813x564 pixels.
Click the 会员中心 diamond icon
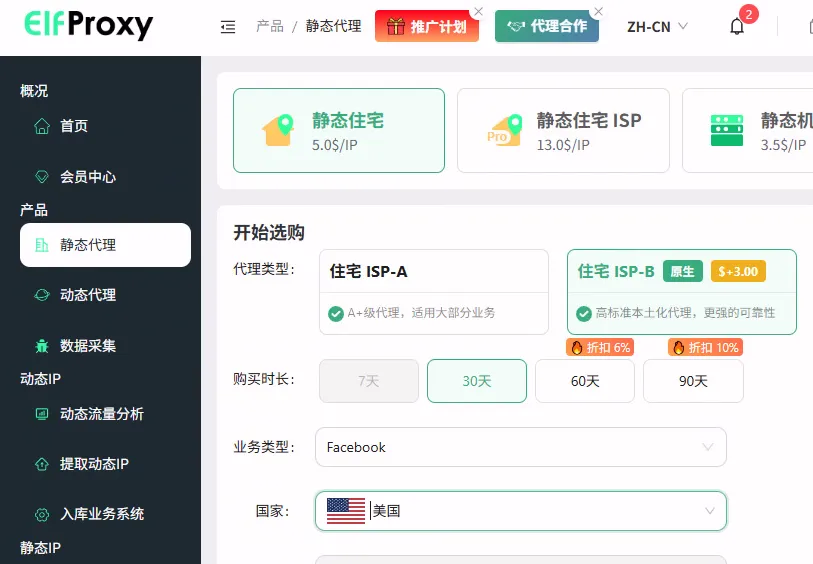(x=42, y=177)
